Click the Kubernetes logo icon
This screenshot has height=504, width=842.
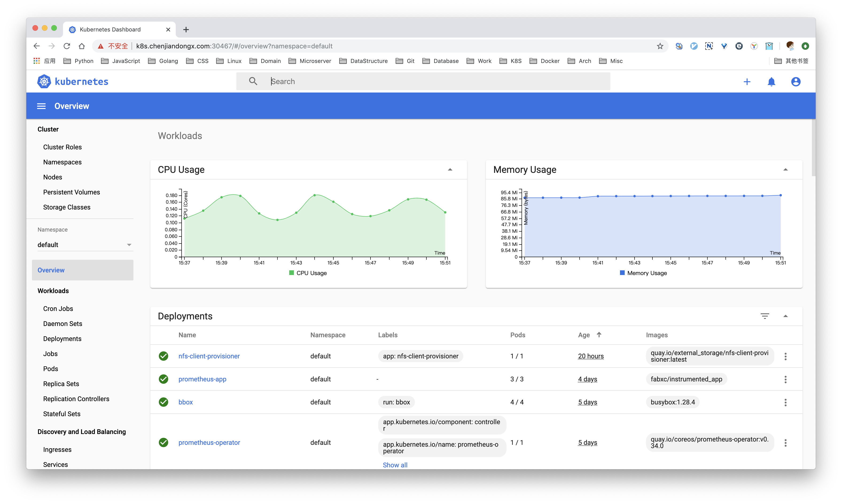[44, 81]
